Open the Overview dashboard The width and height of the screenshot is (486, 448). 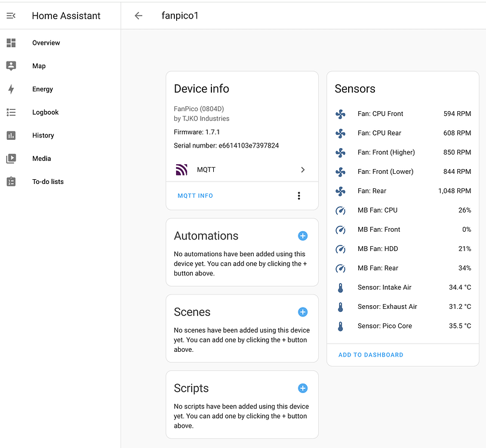[x=46, y=43]
